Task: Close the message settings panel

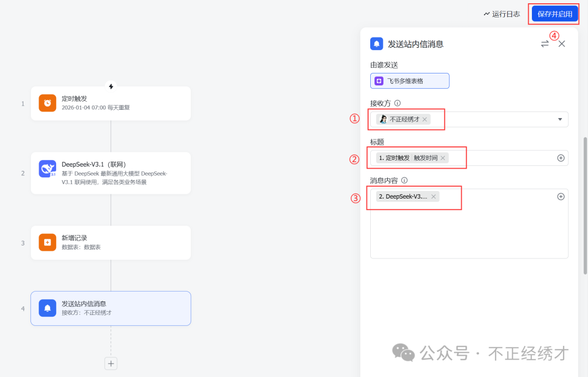Action: point(562,44)
